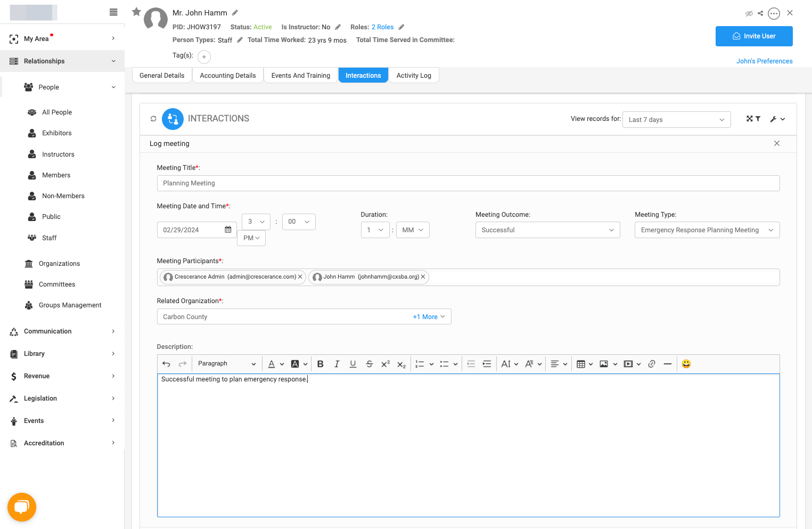Open the AM/PM selector
Viewport: 812px width, 529px height.
point(251,238)
